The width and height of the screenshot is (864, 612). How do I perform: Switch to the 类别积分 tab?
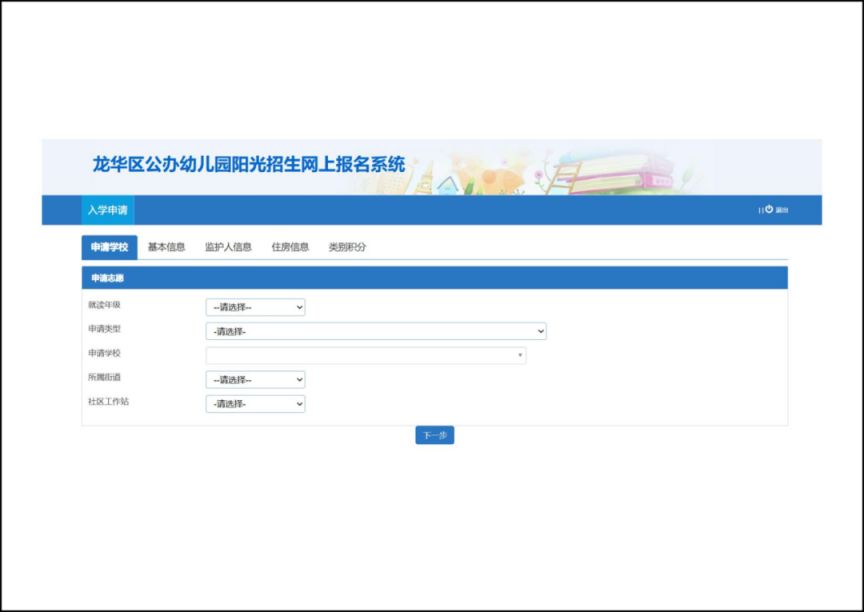click(x=347, y=247)
